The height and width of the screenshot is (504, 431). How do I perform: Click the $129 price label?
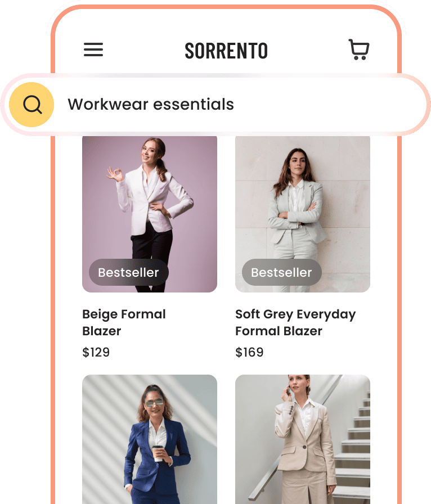click(96, 352)
